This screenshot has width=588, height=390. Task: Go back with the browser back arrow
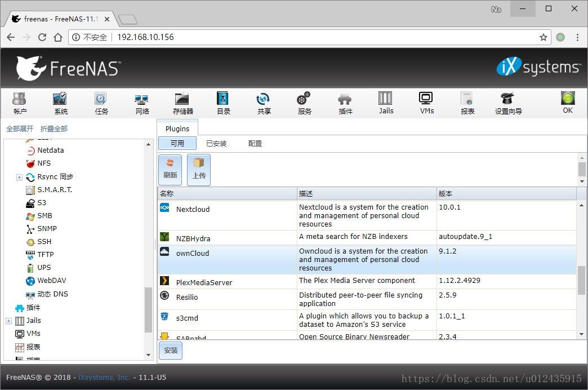(x=11, y=37)
